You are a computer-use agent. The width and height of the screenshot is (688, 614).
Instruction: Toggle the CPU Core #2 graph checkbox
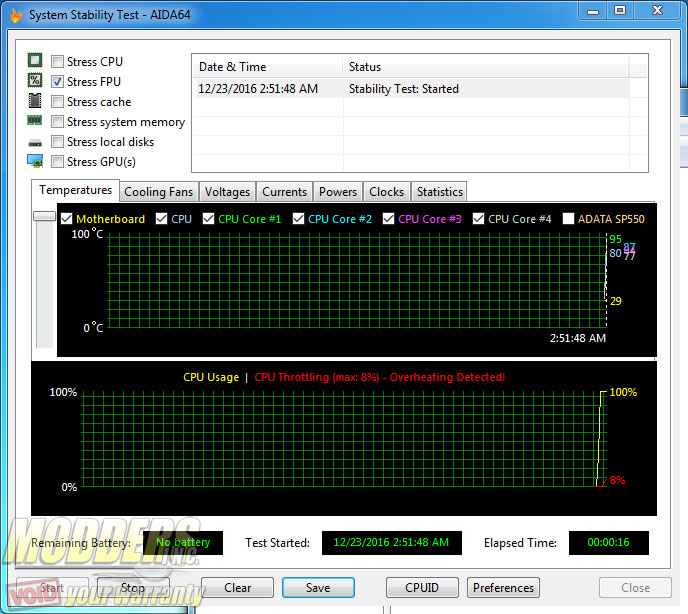click(x=298, y=219)
